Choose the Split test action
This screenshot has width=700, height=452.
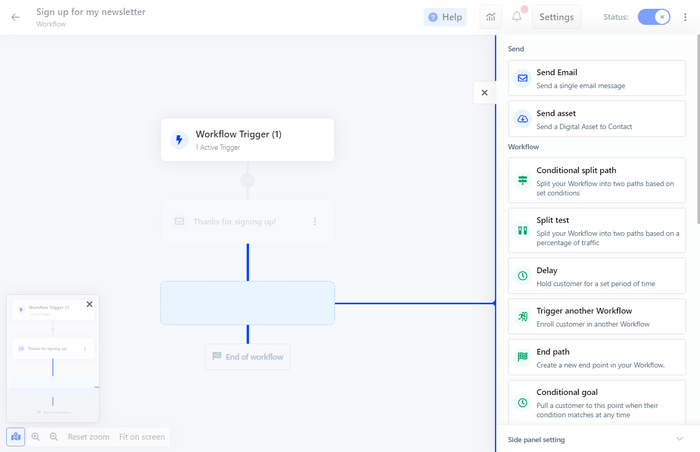[x=596, y=230]
